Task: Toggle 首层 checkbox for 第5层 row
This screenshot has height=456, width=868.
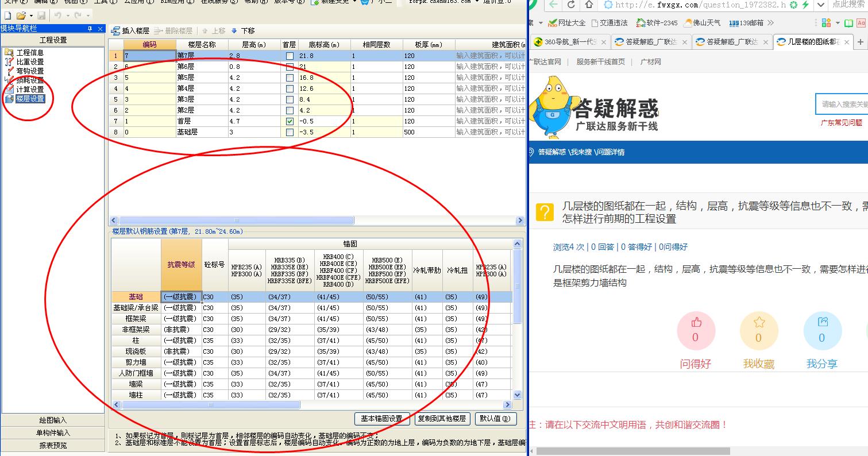Action: tap(290, 78)
